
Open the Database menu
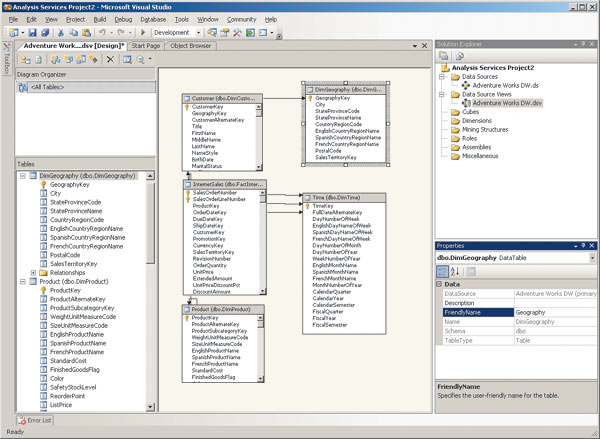[x=153, y=20]
